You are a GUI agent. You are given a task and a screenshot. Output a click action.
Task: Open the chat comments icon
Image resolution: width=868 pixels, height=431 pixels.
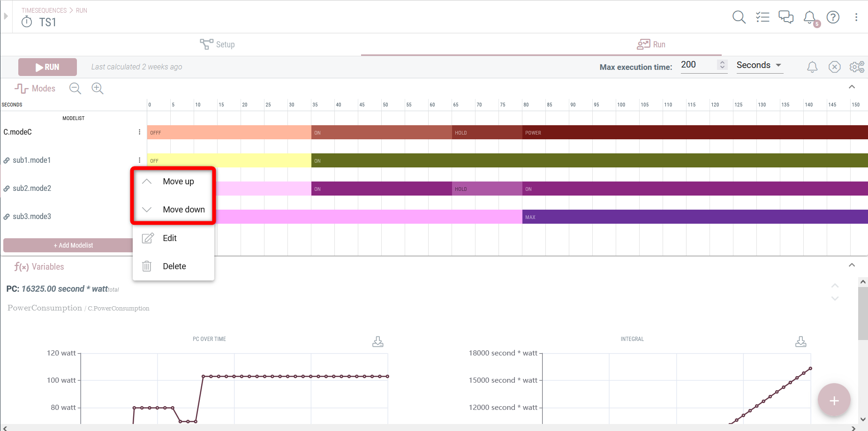(x=786, y=17)
